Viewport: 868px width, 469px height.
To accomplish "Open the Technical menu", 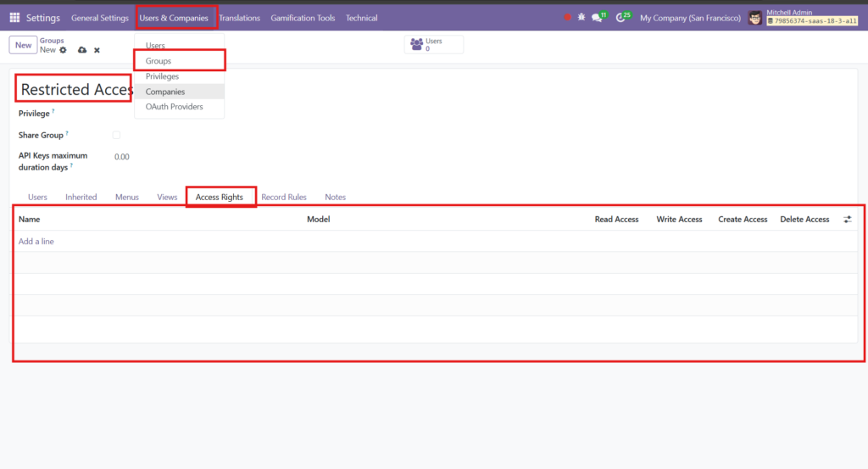I will [361, 18].
